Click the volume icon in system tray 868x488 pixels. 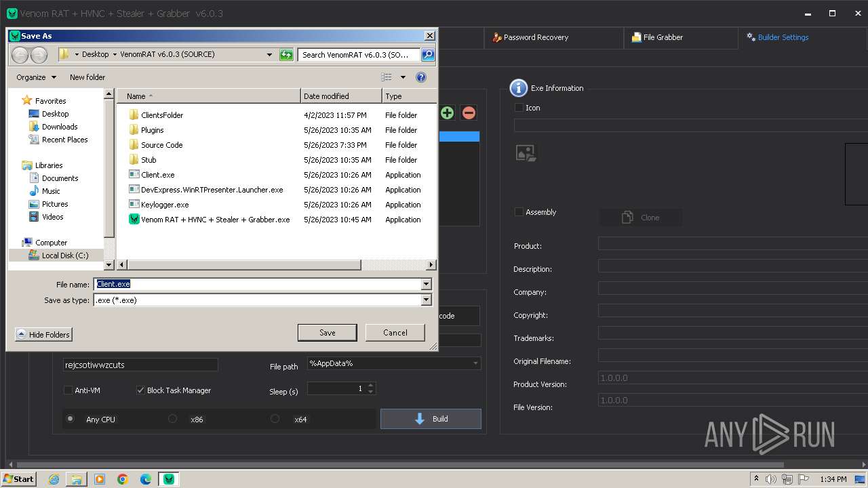click(772, 479)
